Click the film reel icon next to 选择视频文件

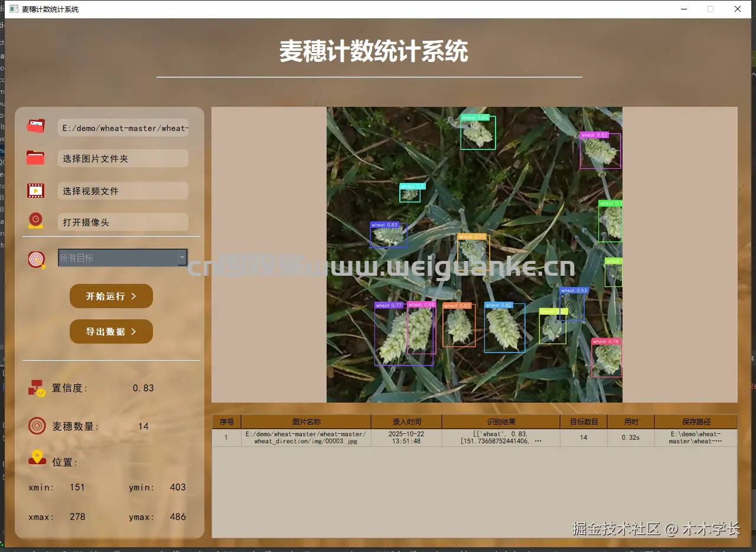[x=35, y=190]
